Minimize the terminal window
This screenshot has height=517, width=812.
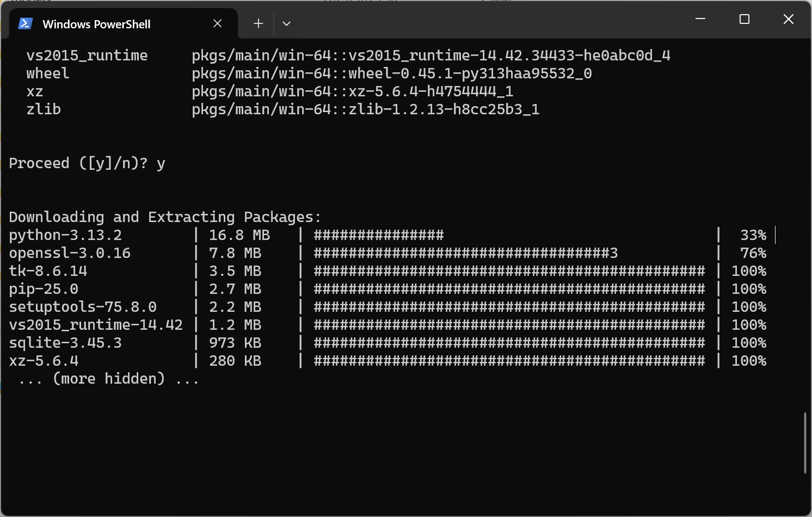[x=700, y=19]
